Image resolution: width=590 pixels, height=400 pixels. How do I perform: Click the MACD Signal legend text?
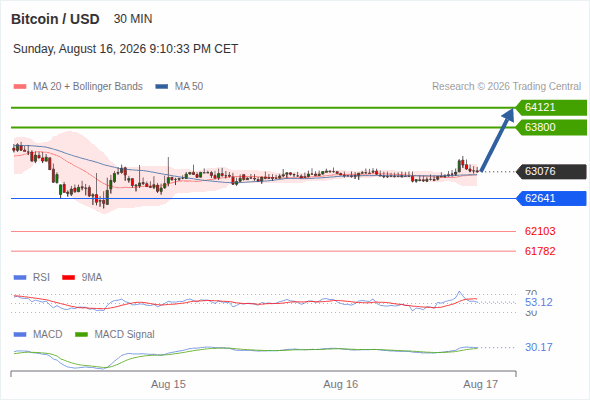coord(125,335)
